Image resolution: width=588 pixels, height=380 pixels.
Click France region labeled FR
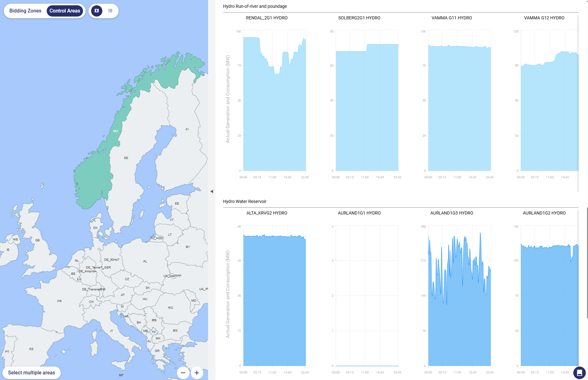(59, 301)
